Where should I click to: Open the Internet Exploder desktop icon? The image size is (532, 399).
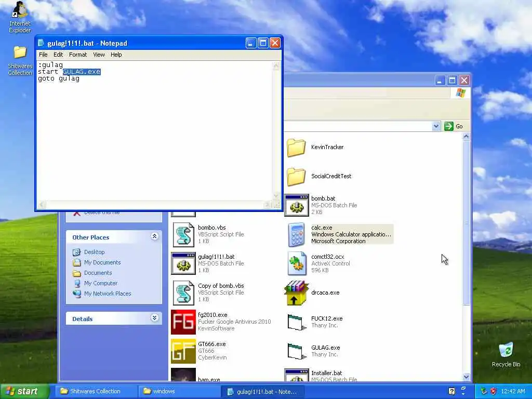tap(20, 17)
